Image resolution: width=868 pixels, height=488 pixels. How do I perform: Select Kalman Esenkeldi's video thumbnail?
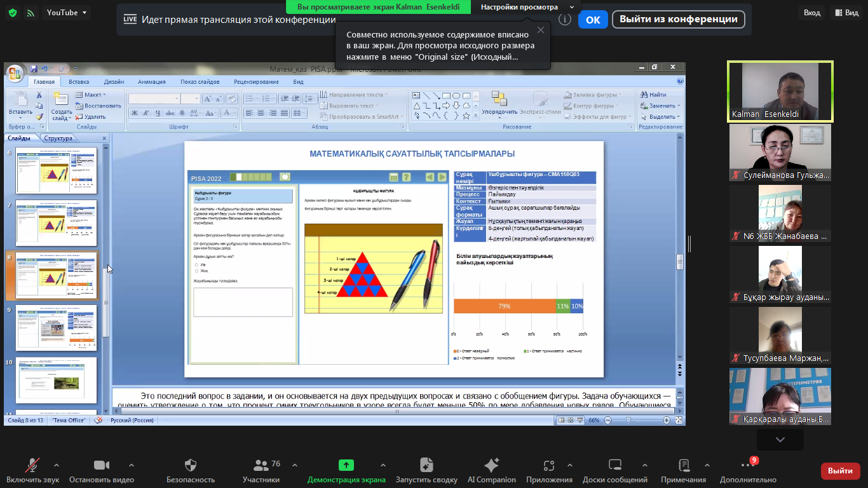click(x=780, y=91)
